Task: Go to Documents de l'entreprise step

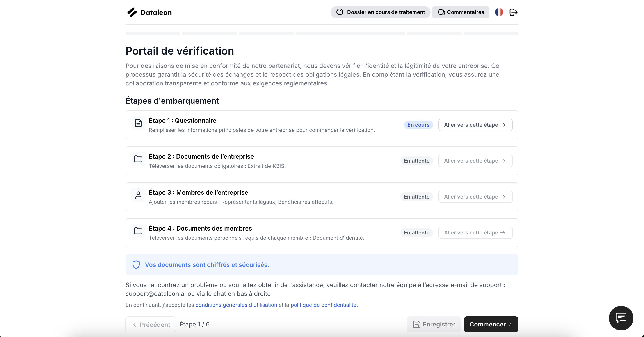Action: [x=475, y=161]
